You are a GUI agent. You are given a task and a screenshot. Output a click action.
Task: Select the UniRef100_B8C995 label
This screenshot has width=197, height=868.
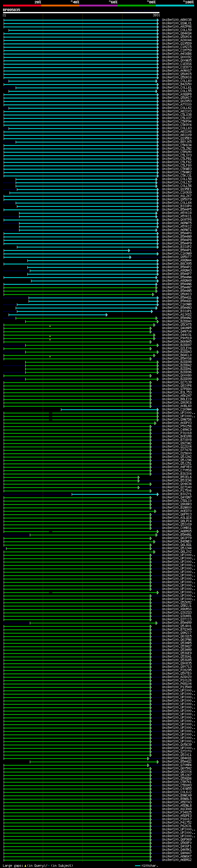(x=176, y=264)
